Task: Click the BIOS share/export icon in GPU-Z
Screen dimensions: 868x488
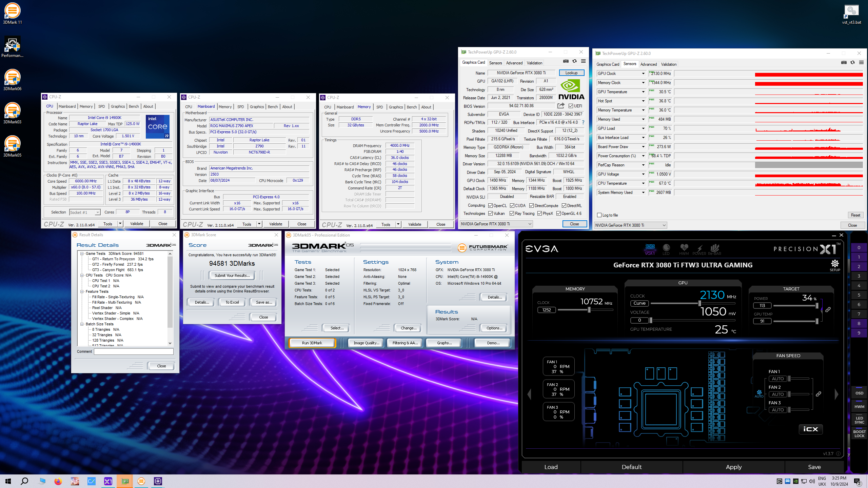Action: pyautogui.click(x=561, y=106)
